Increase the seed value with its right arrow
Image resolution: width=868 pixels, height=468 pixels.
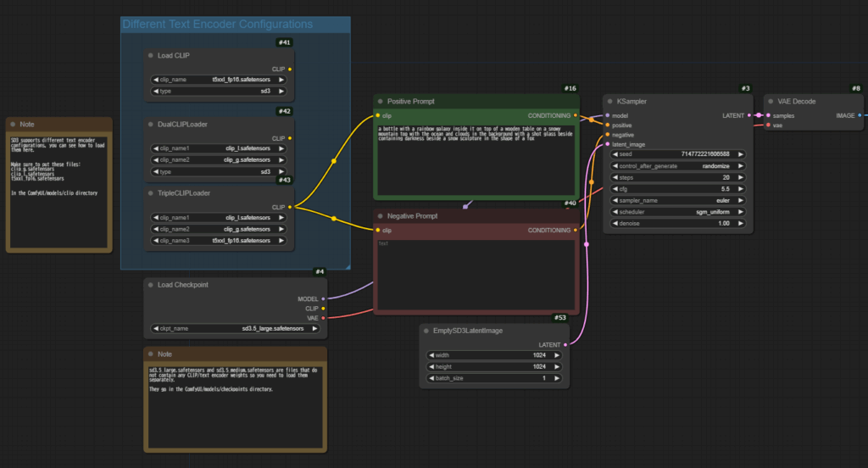tap(741, 154)
